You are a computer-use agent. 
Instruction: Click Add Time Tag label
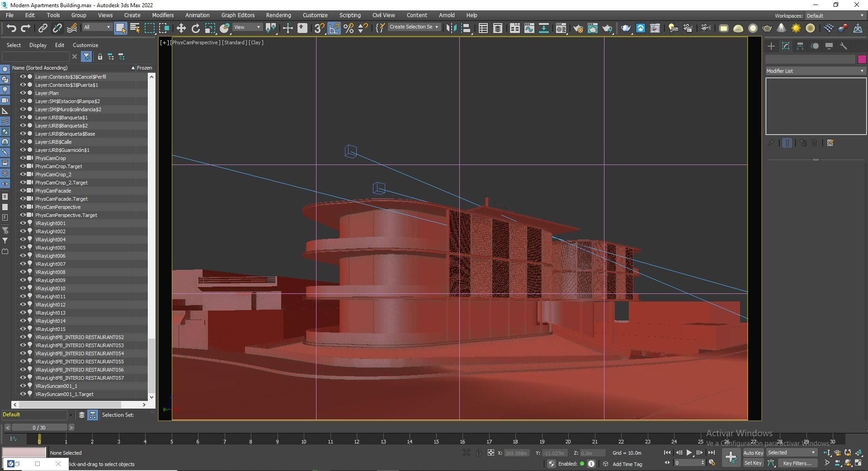[627, 464]
